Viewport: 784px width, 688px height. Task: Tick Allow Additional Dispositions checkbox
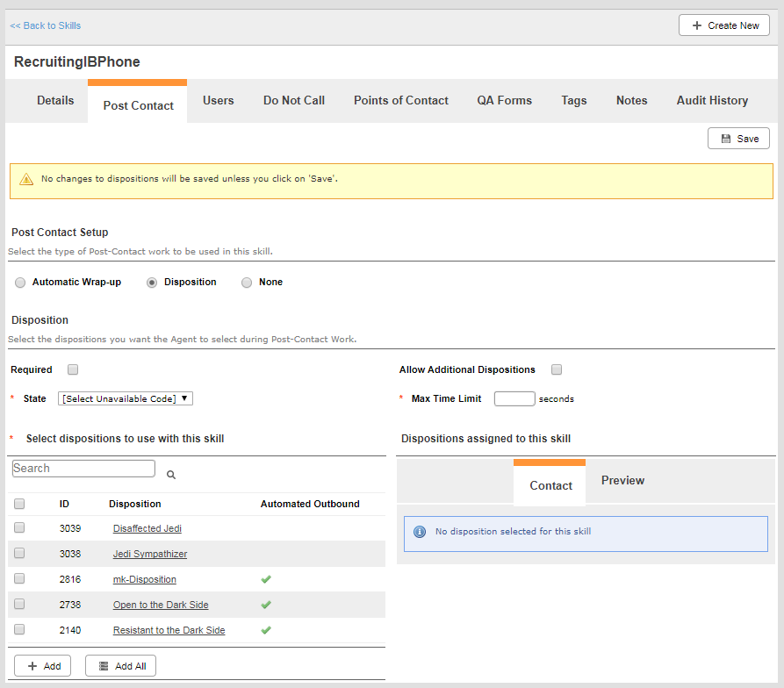pos(557,369)
